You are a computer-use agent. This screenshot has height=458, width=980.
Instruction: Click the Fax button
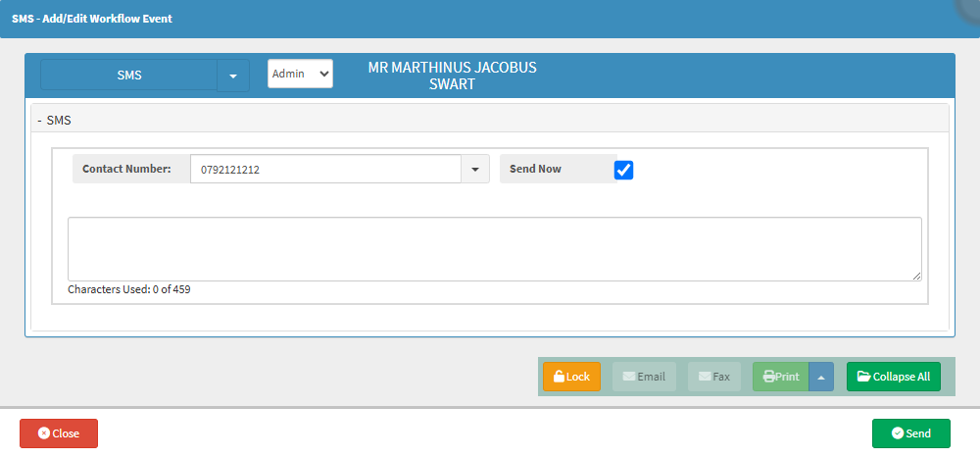point(713,377)
